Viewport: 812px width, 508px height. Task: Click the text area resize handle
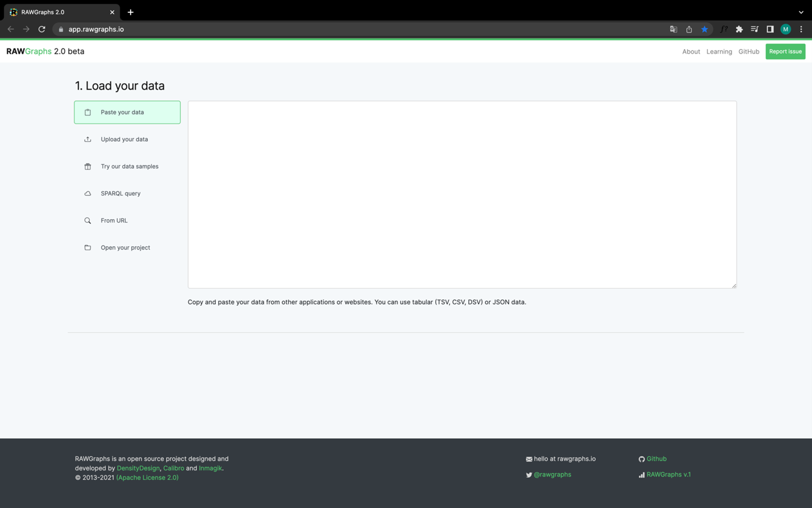click(734, 285)
